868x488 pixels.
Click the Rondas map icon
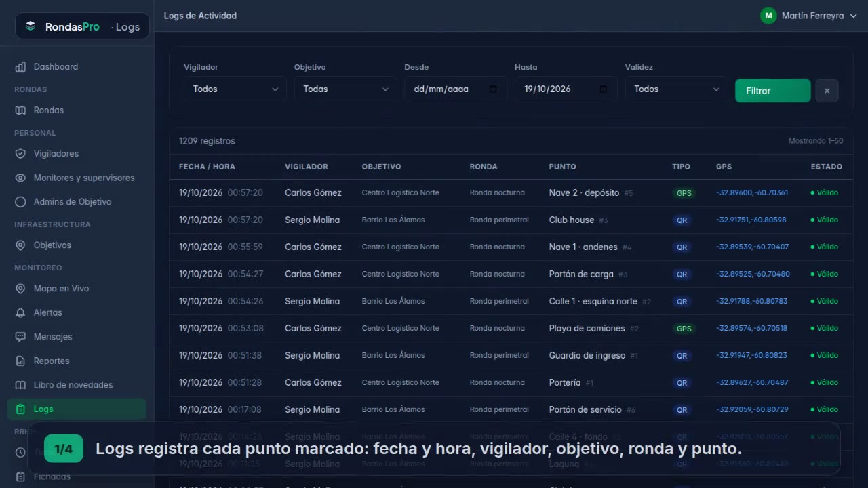(x=20, y=110)
